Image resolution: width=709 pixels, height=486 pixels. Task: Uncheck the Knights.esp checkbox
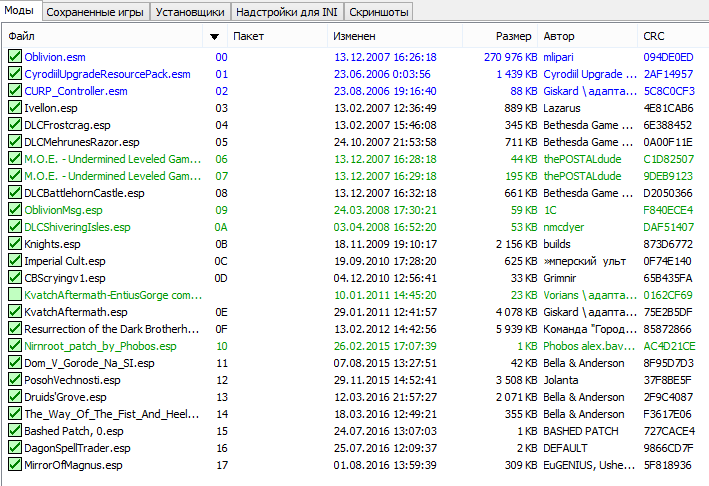point(15,244)
